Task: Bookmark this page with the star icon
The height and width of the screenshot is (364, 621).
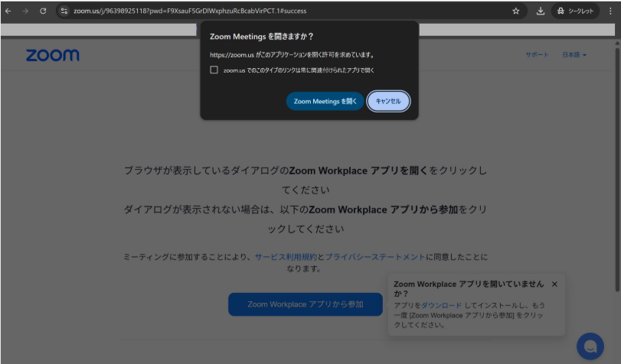Action: coord(515,11)
